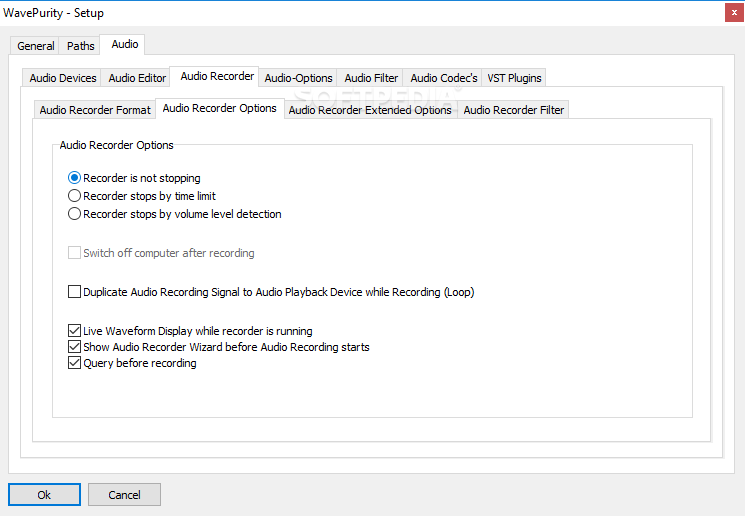
Task: Open Audio Recorder Extended Options tab
Action: (370, 110)
